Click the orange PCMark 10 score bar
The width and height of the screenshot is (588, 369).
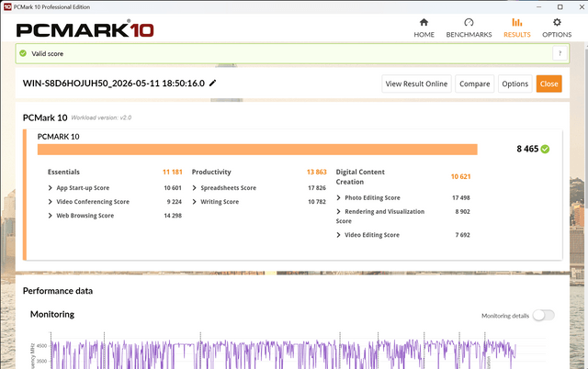click(x=257, y=150)
